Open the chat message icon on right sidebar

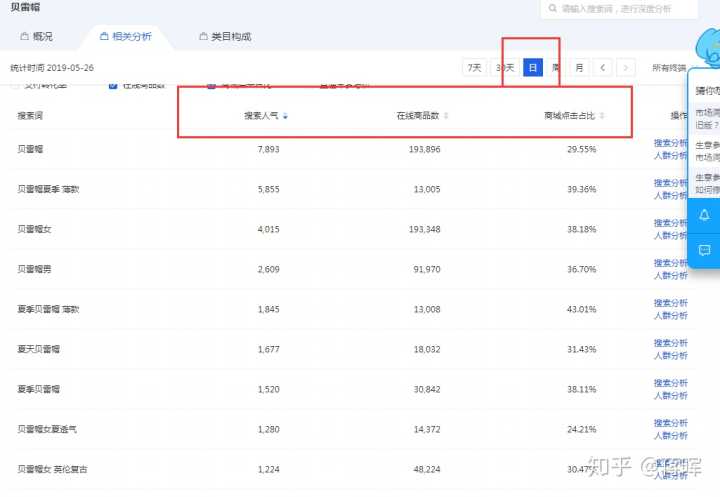point(704,250)
